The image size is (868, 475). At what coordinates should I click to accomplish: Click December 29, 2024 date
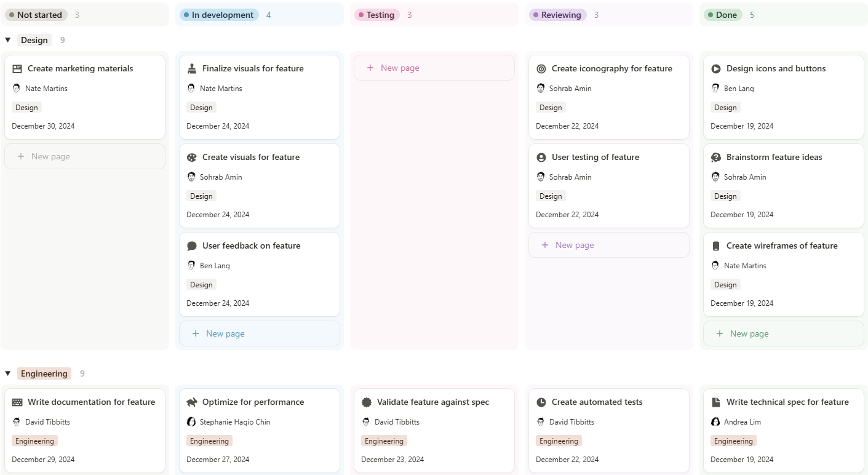[43, 460]
